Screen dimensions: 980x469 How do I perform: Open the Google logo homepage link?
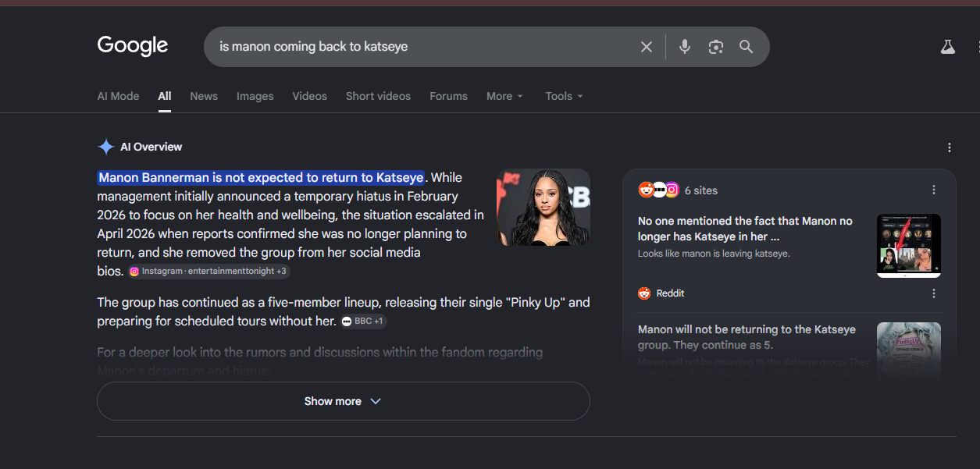(x=133, y=46)
